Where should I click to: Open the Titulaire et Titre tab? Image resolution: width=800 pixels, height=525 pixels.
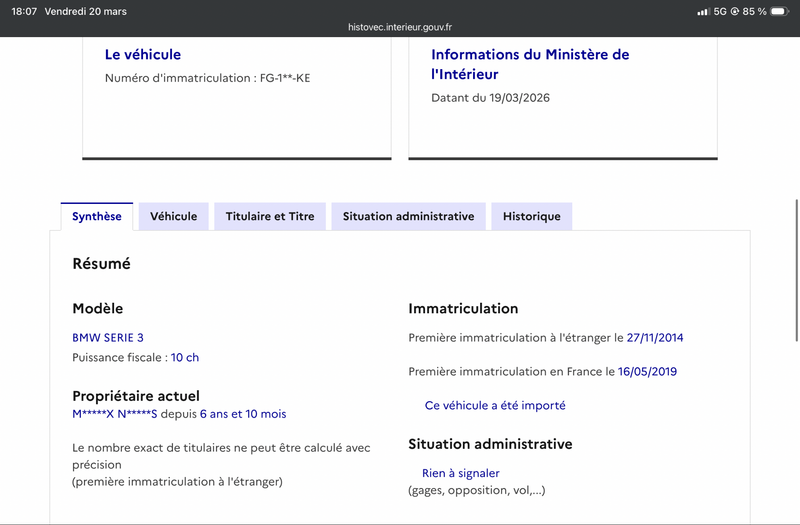tap(270, 216)
